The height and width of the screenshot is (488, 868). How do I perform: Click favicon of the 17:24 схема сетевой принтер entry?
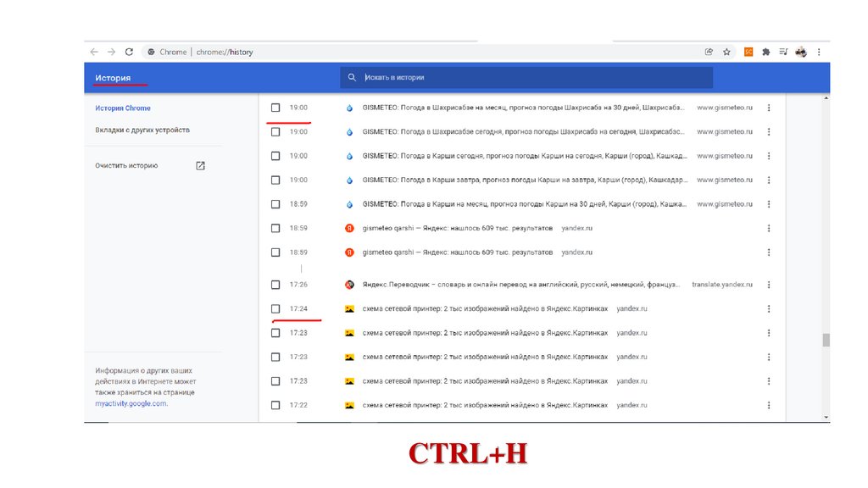[349, 308]
